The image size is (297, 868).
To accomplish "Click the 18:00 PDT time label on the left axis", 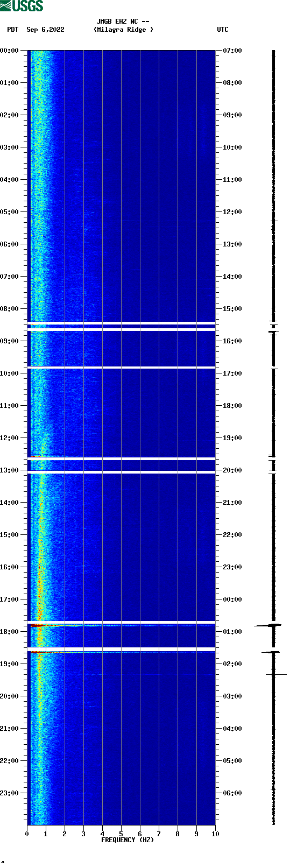I will click(x=10, y=632).
